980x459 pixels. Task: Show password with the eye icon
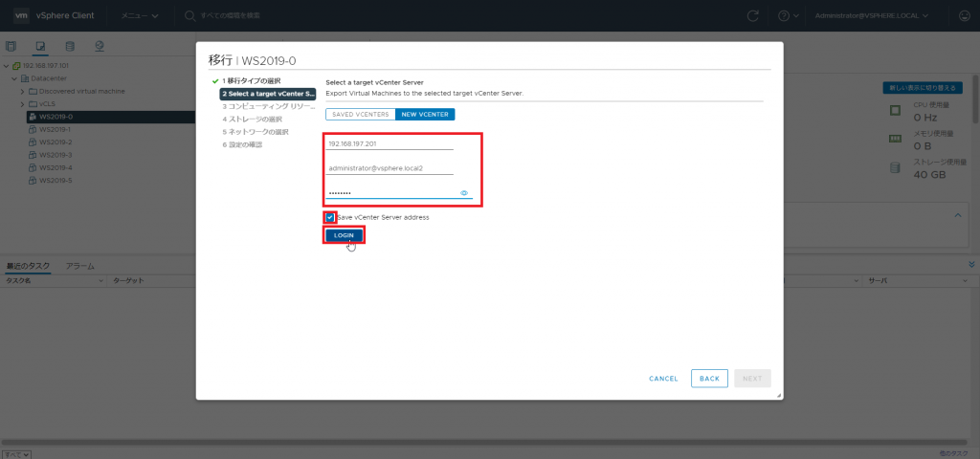pyautogui.click(x=464, y=193)
